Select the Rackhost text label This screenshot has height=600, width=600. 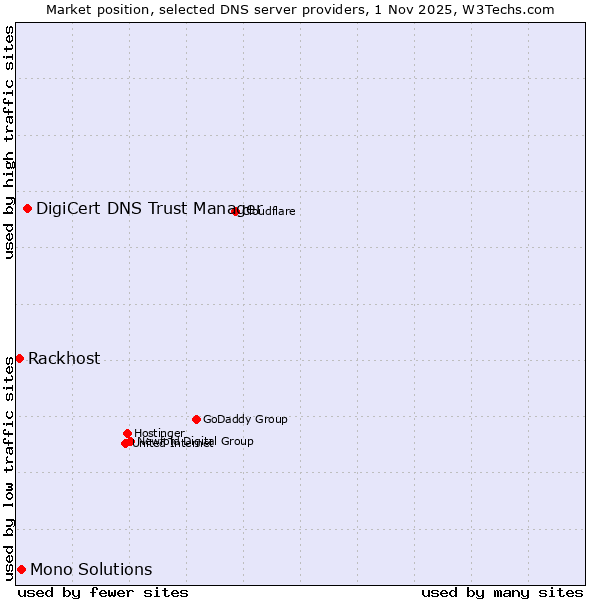click(x=64, y=359)
